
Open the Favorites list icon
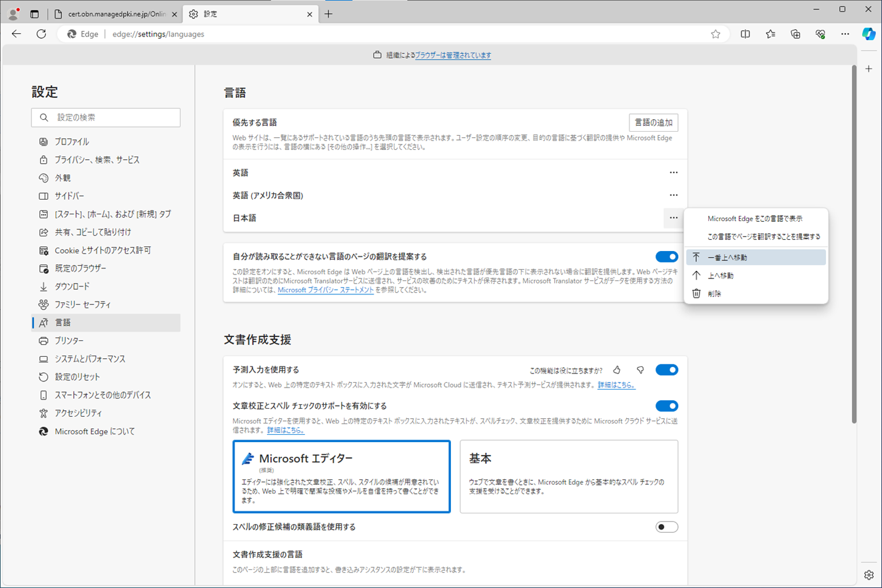point(771,34)
